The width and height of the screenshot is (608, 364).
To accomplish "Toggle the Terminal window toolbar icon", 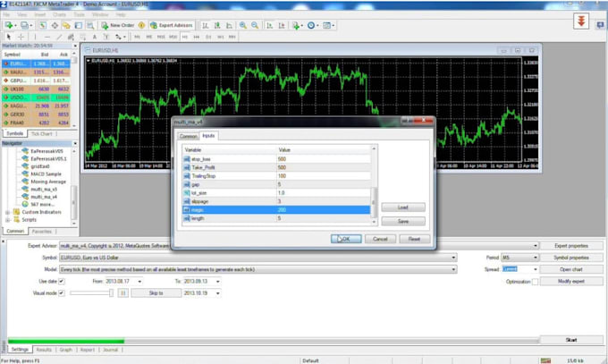I will point(79,25).
